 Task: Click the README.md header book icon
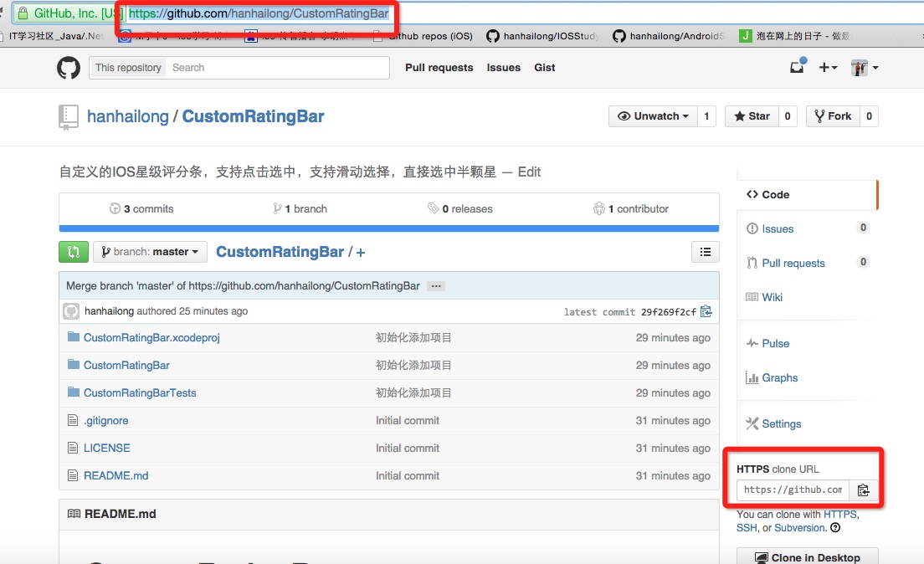(74, 514)
